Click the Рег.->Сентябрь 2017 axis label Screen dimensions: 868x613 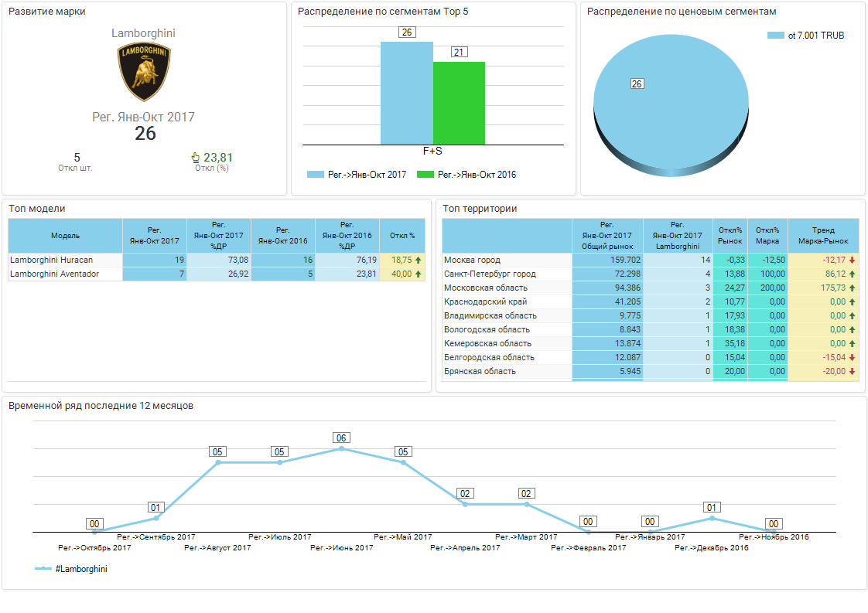(x=156, y=536)
